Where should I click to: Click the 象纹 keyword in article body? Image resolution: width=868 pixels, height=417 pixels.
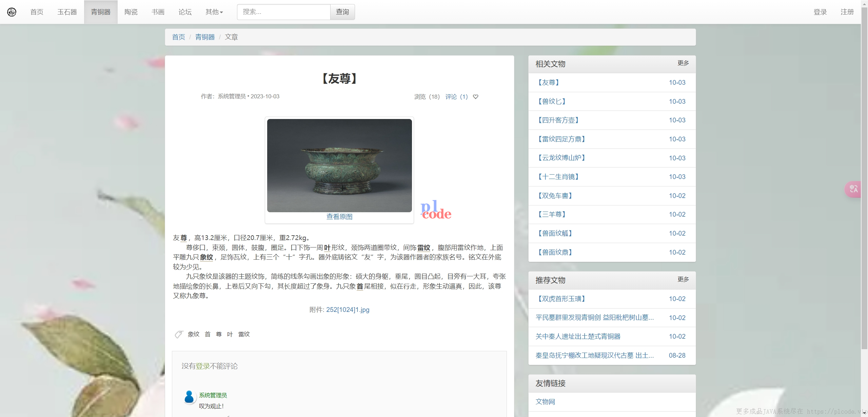pyautogui.click(x=206, y=257)
